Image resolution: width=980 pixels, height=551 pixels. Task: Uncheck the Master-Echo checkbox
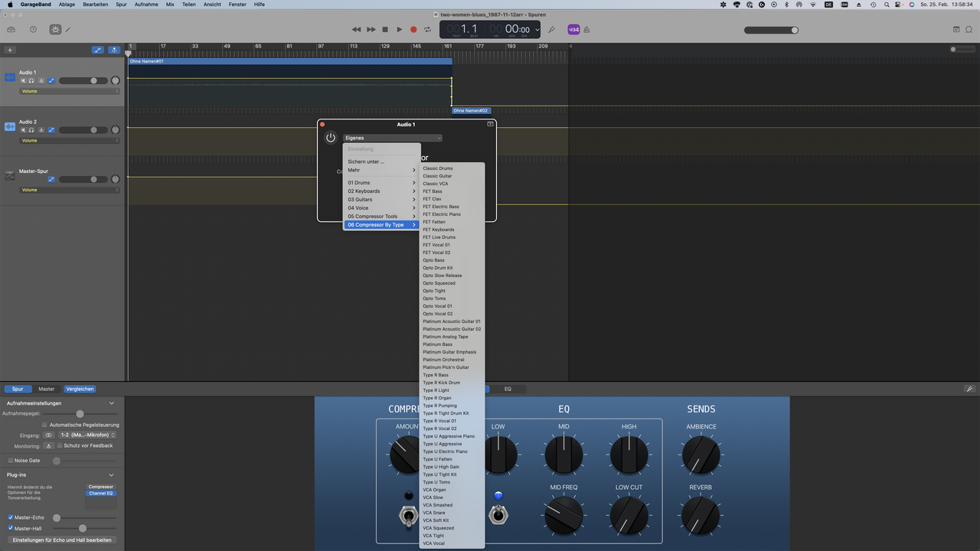point(10,517)
